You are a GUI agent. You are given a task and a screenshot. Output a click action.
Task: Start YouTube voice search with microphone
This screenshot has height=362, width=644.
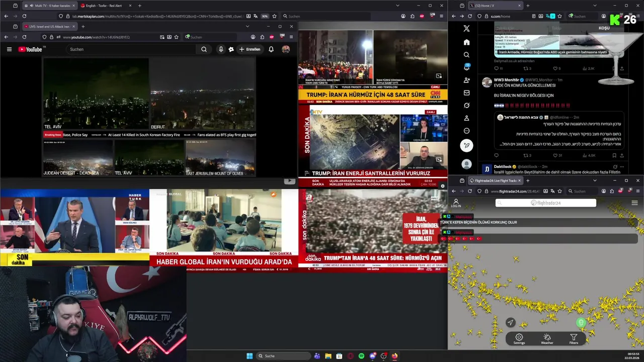point(221,49)
